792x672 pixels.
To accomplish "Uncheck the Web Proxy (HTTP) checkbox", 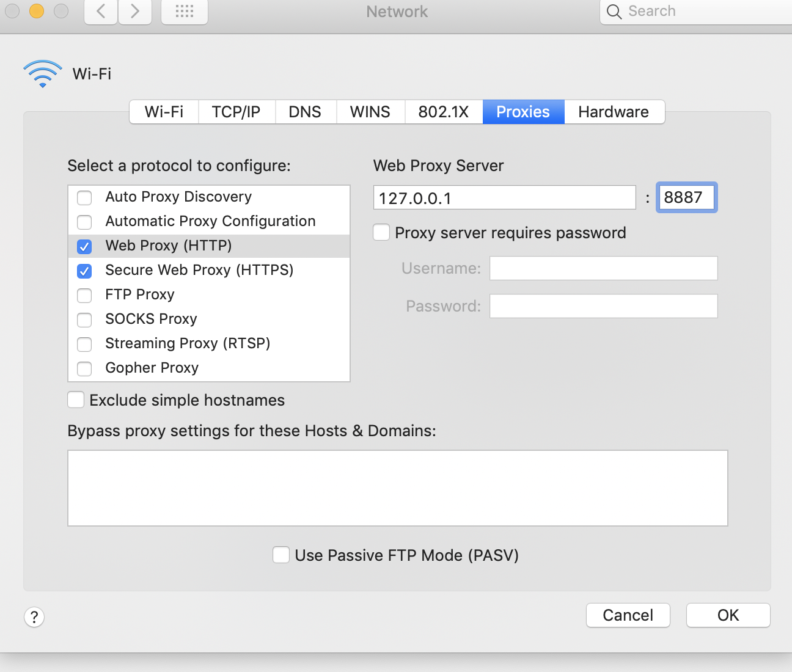I will coord(84,246).
